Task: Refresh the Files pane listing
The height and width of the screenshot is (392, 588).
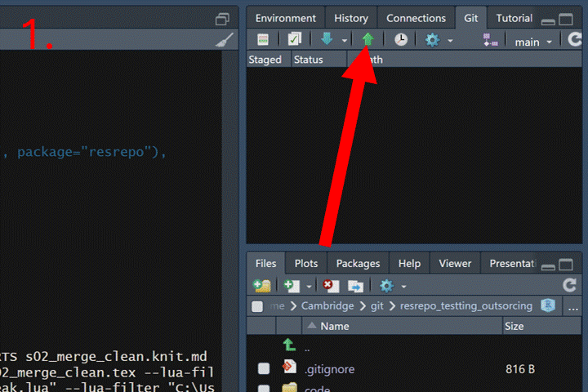Action: point(569,286)
